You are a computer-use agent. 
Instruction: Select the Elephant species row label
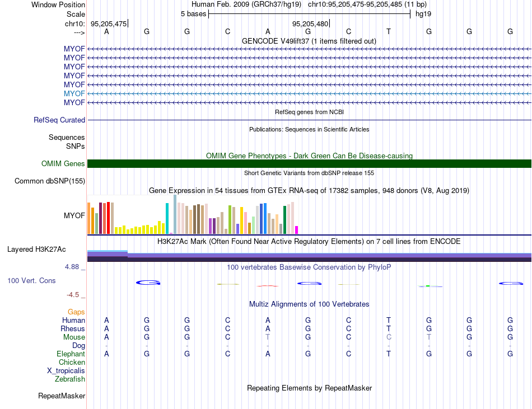(71, 354)
